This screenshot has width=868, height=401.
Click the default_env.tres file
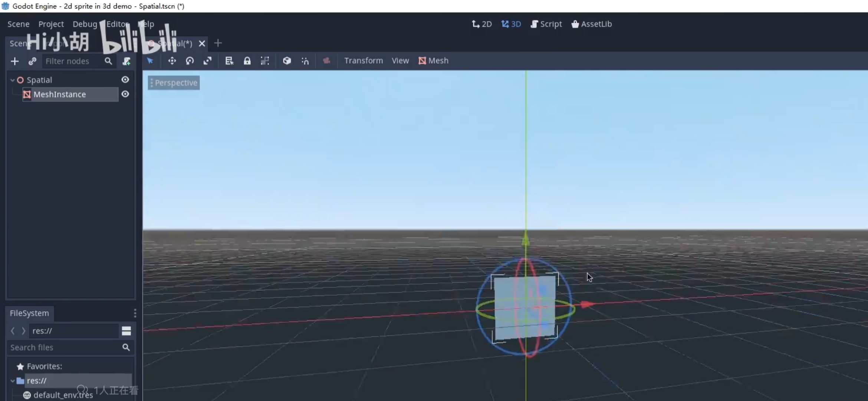(x=63, y=395)
